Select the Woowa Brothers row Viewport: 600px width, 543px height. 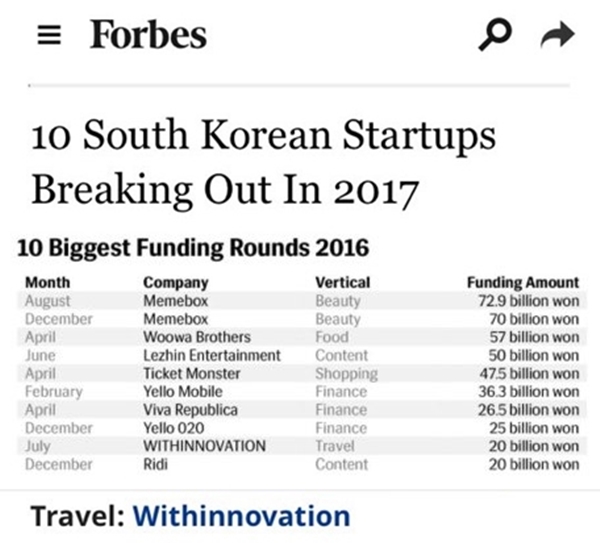302,337
